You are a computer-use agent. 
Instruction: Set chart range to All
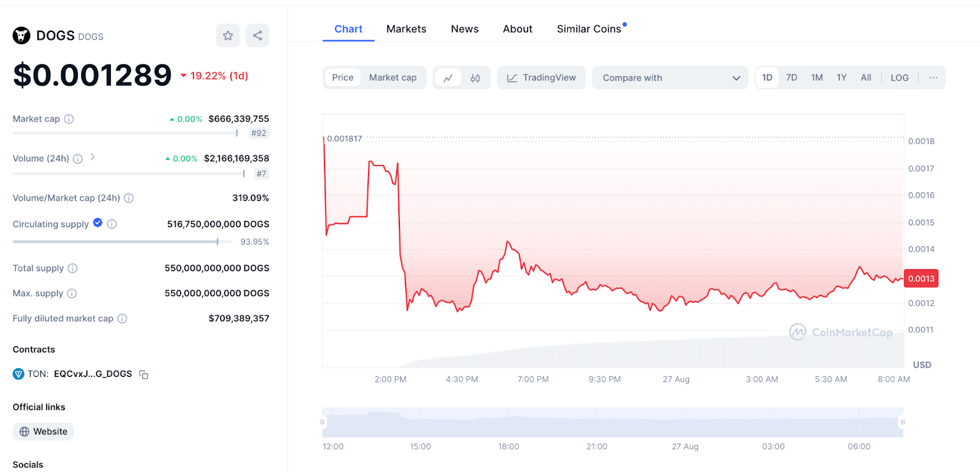coord(866,78)
